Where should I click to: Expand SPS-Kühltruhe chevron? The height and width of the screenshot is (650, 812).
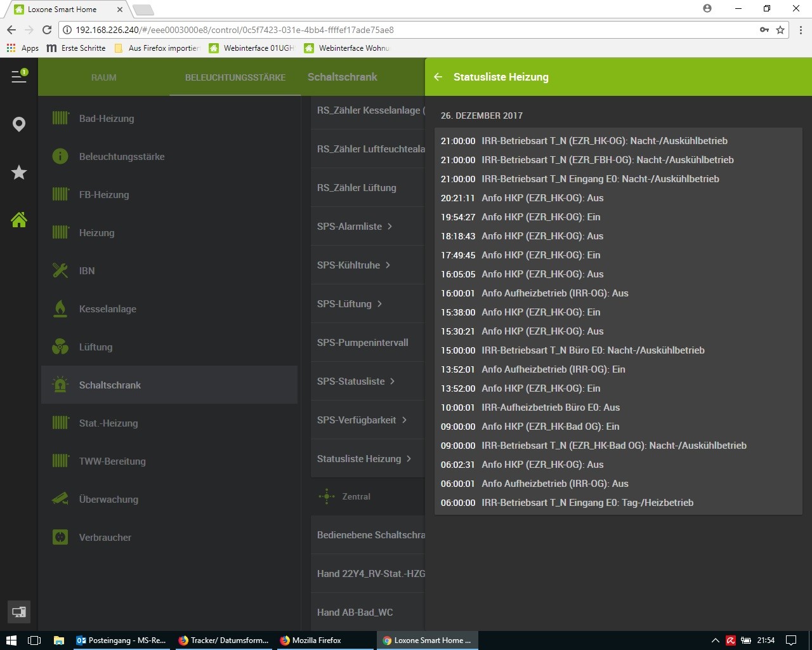tap(388, 265)
